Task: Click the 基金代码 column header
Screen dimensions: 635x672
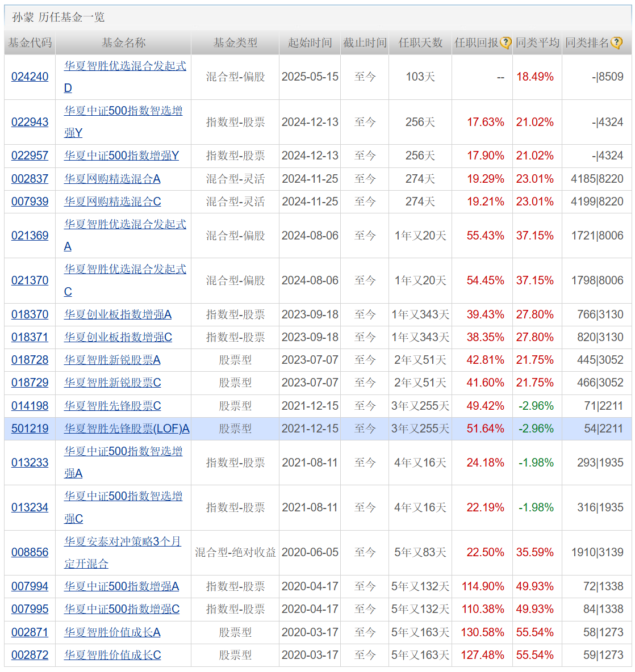Action: point(30,43)
